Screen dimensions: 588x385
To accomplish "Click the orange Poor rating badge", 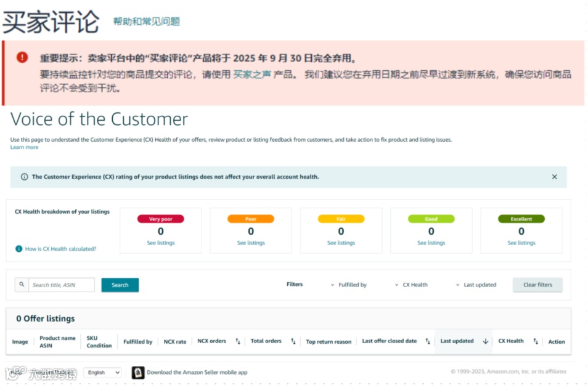I will coord(251,219).
